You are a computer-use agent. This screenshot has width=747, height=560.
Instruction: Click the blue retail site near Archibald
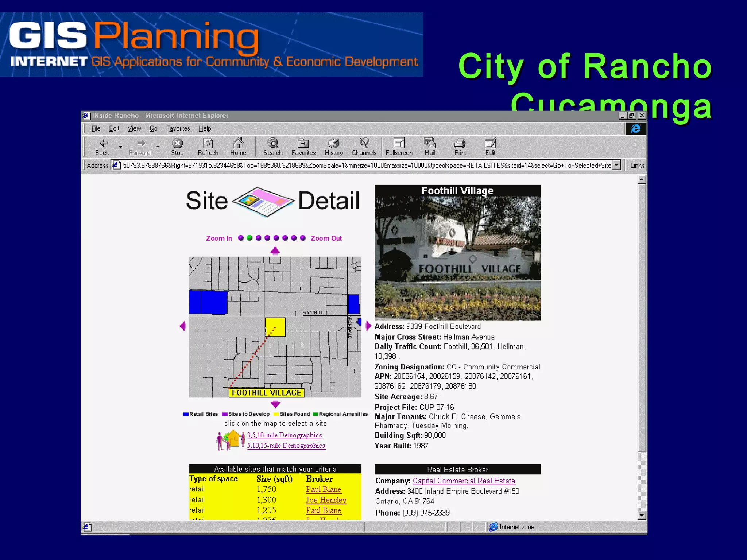point(354,304)
